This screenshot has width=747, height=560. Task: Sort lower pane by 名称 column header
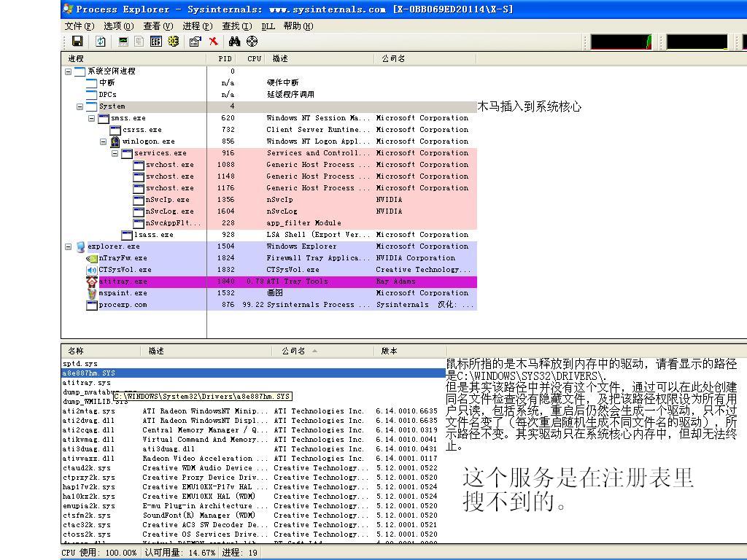[101, 351]
